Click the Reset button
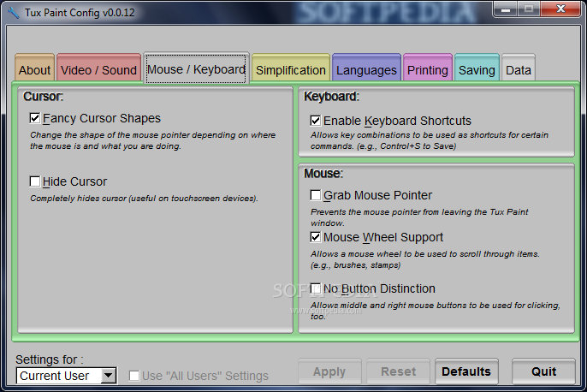The height and width of the screenshot is (392, 587). [x=399, y=371]
